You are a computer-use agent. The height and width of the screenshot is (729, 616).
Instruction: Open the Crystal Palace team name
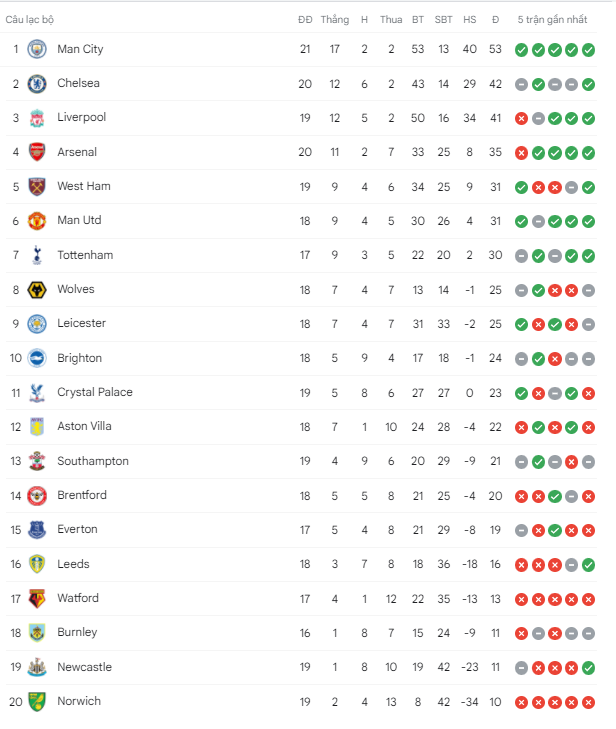click(x=95, y=392)
